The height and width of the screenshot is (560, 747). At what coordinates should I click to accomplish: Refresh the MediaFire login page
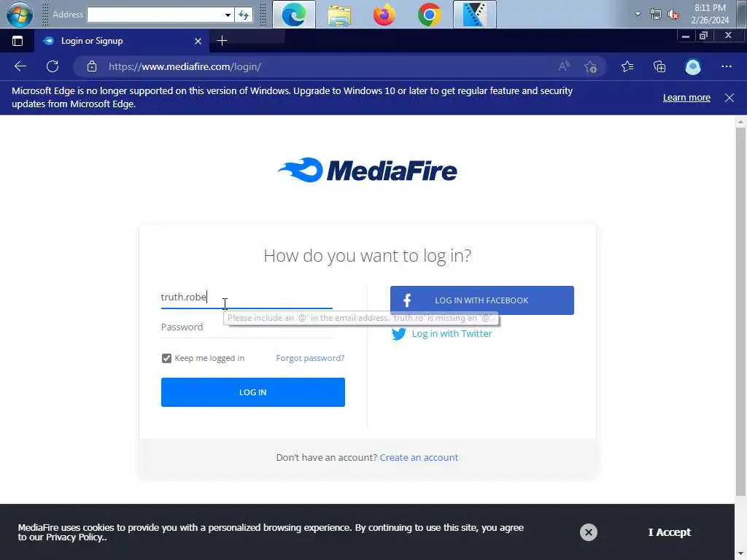pos(53,66)
